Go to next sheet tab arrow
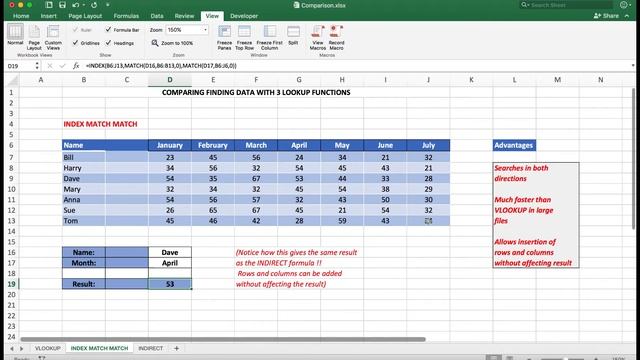This screenshot has width=640, height=360. [x=21, y=349]
